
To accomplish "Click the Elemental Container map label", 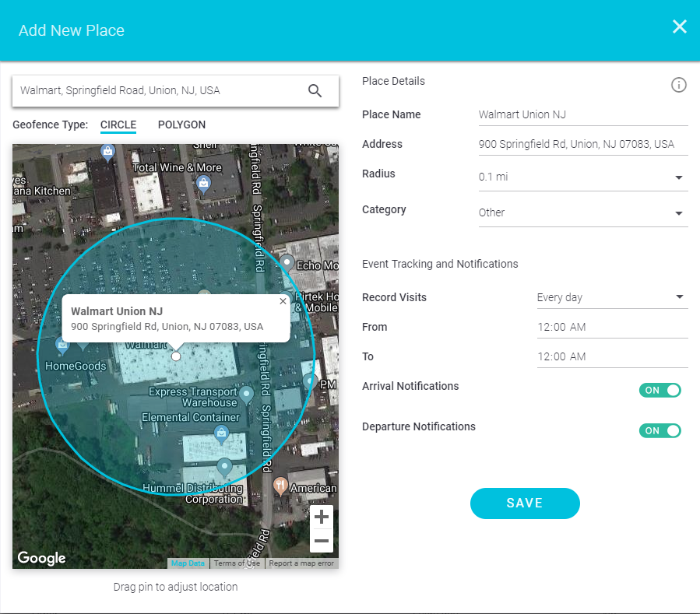I will click(x=191, y=417).
